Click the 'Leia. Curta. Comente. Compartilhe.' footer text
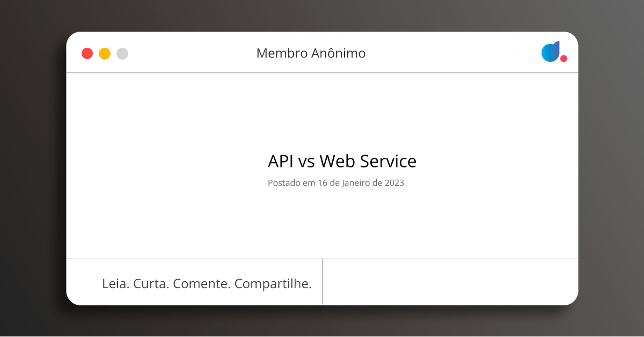Image resolution: width=644 pixels, height=337 pixels. tap(207, 283)
